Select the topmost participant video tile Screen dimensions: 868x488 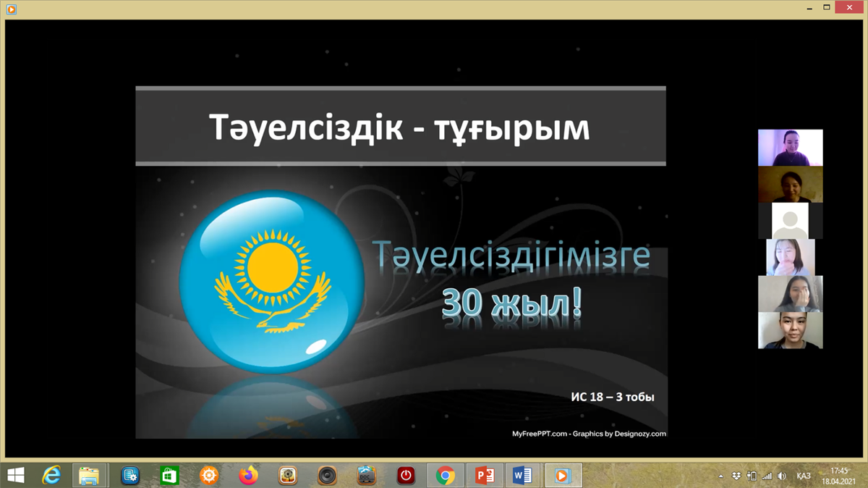pos(790,148)
